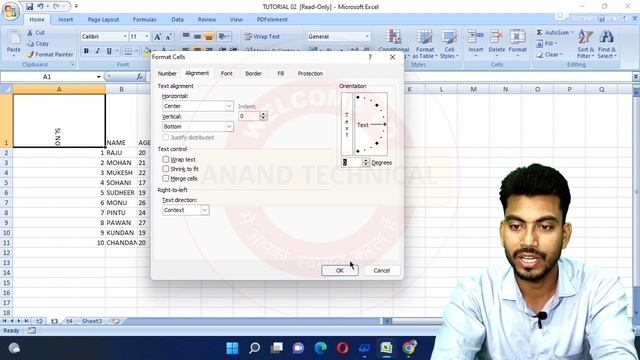This screenshot has height=360, width=640.
Task: Click the orientation dial Text pointer
Action: pos(371,124)
